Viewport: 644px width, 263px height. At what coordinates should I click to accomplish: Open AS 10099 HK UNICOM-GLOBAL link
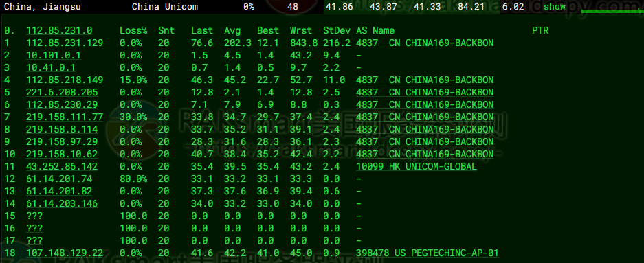tap(417, 167)
